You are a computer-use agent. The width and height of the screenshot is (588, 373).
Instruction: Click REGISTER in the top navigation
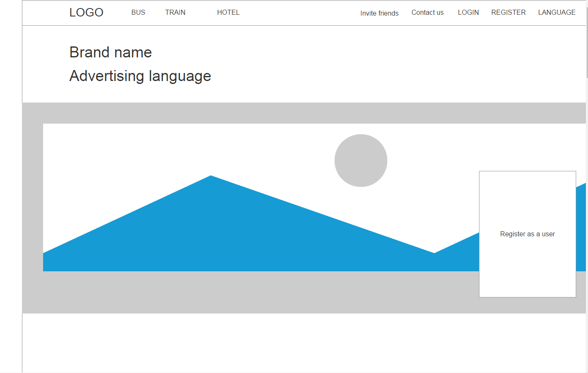tap(508, 13)
